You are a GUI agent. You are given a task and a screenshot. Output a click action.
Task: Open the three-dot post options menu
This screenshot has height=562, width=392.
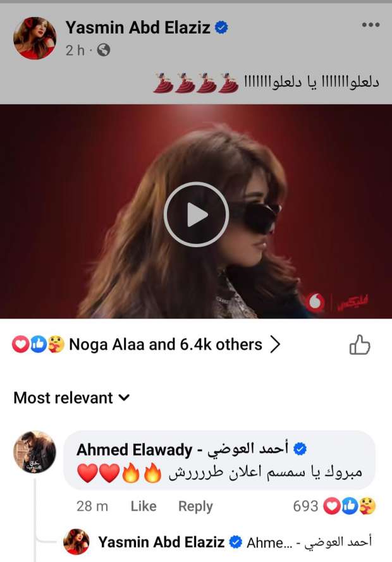371,25
